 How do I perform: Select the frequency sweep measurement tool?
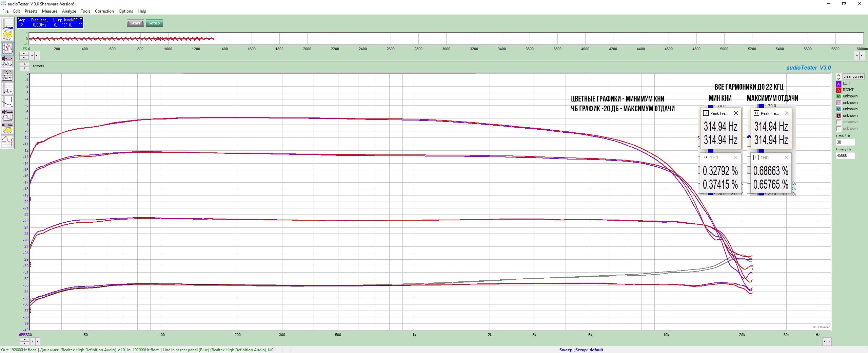point(7,49)
